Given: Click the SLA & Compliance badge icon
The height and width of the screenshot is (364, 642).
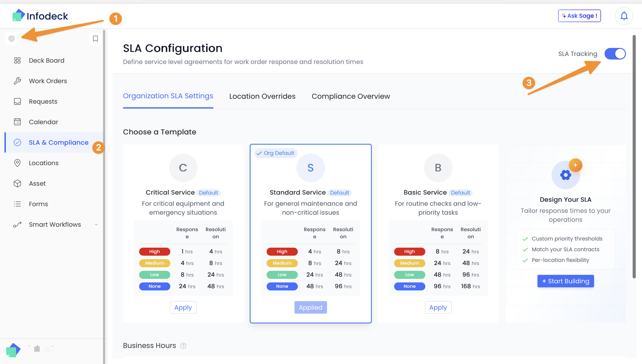Looking at the screenshot, I should (x=17, y=142).
